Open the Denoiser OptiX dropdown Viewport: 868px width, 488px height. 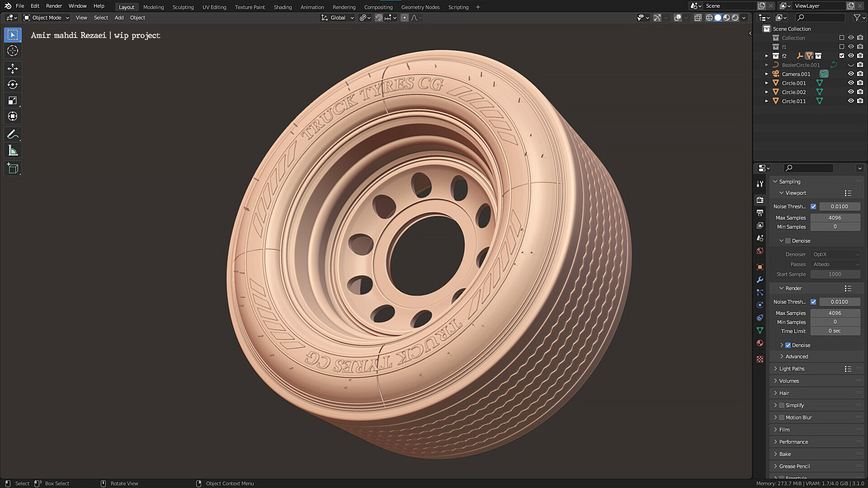point(835,254)
